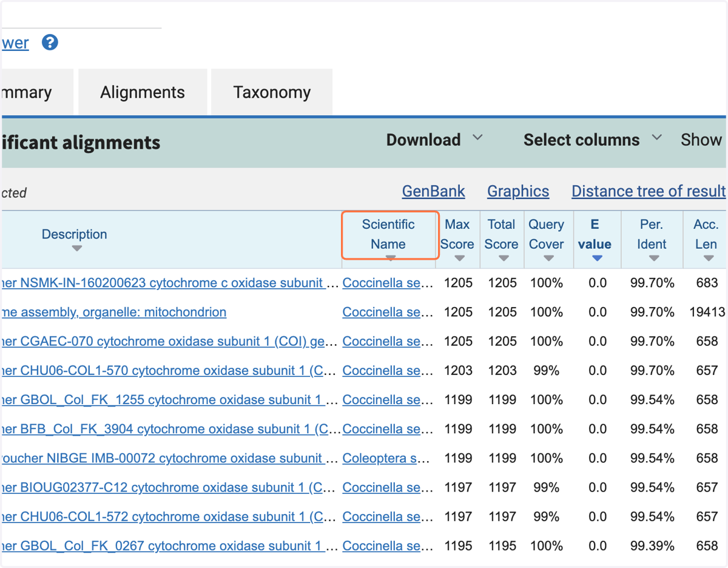Switch to the Taxonomy tab
This screenshot has height=568, width=728.
tap(272, 92)
